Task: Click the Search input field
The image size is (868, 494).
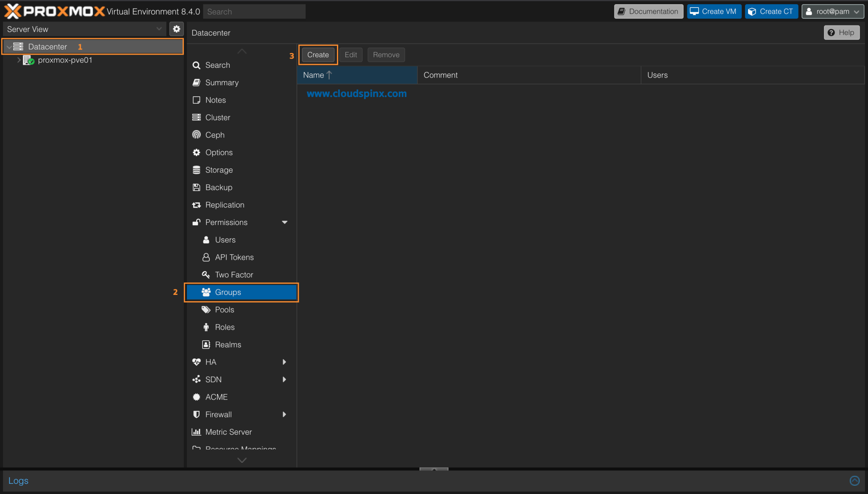Action: click(x=253, y=11)
